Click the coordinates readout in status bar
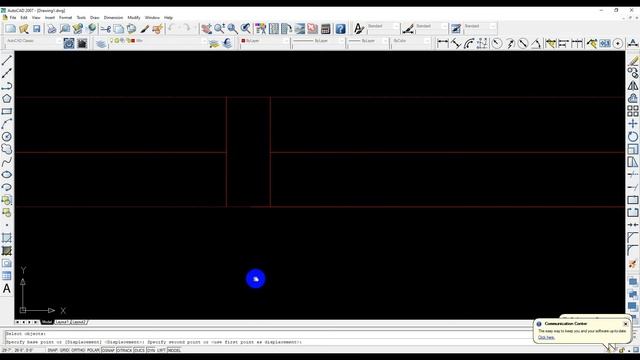 (x=17, y=350)
